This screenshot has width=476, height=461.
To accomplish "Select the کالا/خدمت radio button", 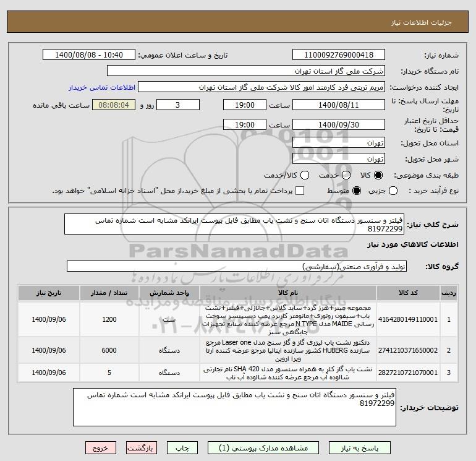I will [x=305, y=175].
